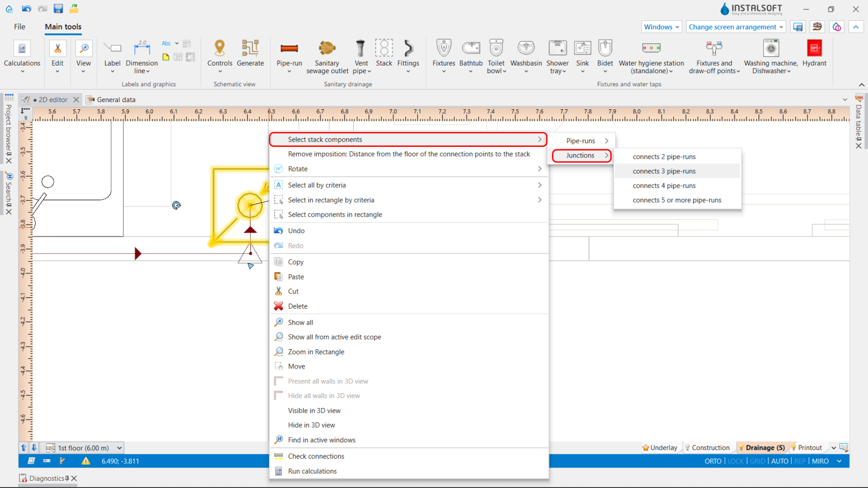Click the Generate schematic view icon
Screen dimensions: 868x488
click(250, 49)
